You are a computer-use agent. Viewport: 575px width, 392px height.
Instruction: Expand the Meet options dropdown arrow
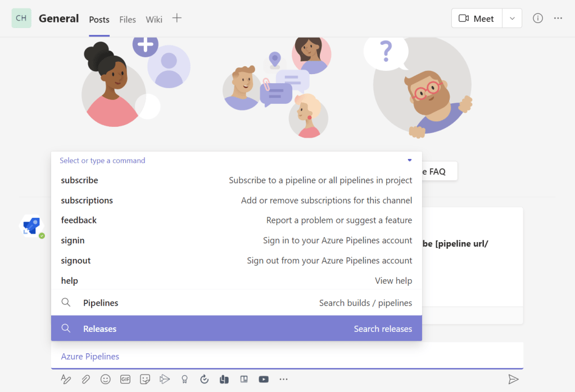coord(512,18)
